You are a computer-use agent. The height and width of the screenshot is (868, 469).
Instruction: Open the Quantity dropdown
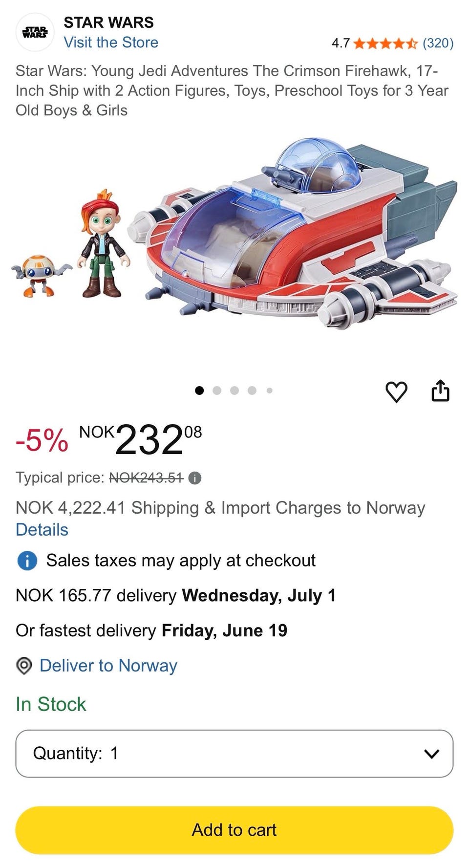coord(234,753)
